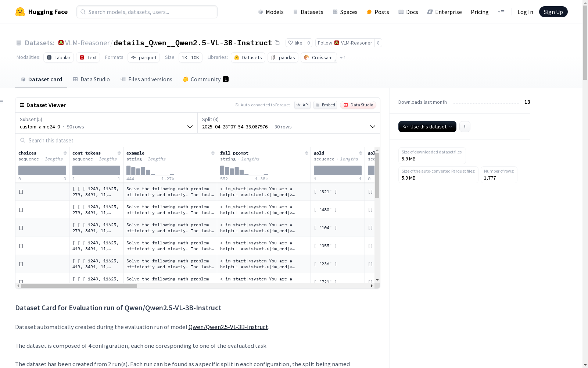Open Docs in navigation bar

pyautogui.click(x=408, y=12)
